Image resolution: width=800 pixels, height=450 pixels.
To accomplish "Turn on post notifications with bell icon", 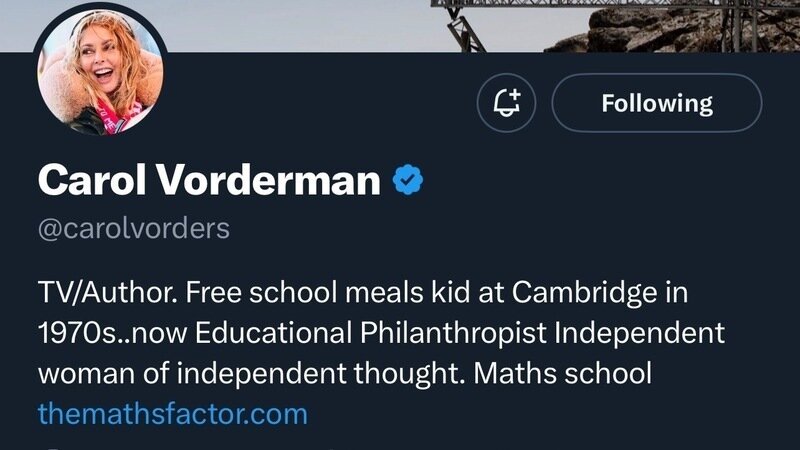I will click(508, 103).
